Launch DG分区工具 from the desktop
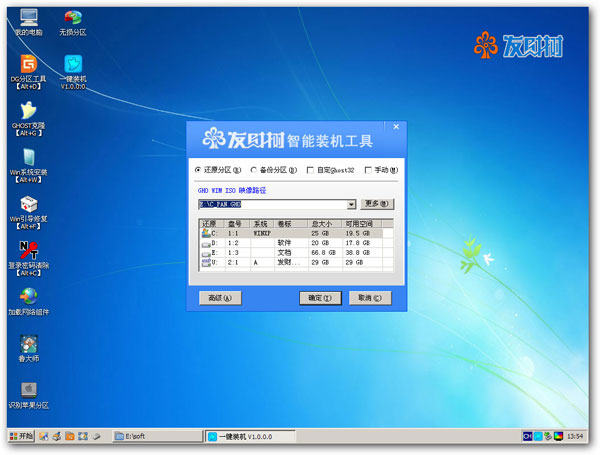The height and width of the screenshot is (455, 600). point(29,72)
